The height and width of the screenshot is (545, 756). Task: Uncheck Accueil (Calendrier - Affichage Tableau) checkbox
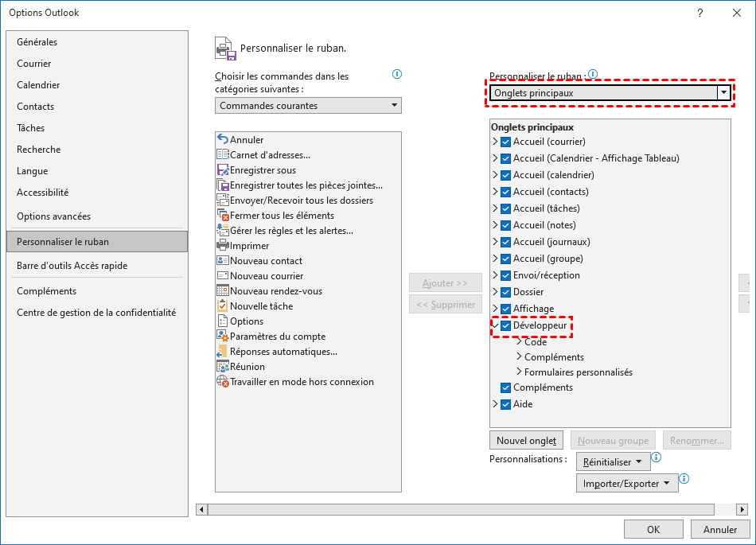pos(506,158)
